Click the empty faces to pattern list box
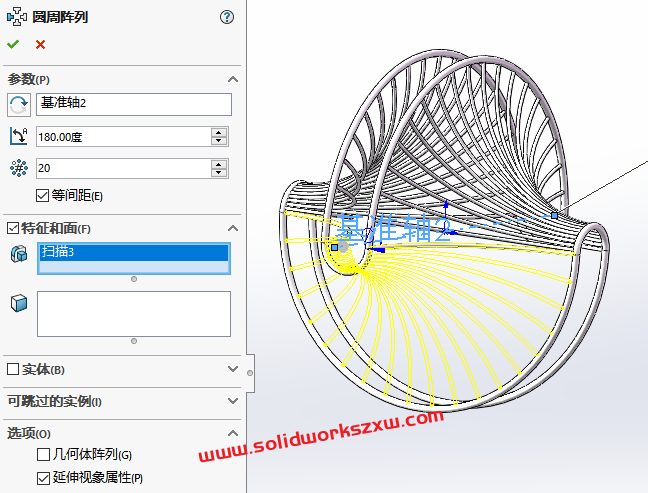 coord(134,314)
